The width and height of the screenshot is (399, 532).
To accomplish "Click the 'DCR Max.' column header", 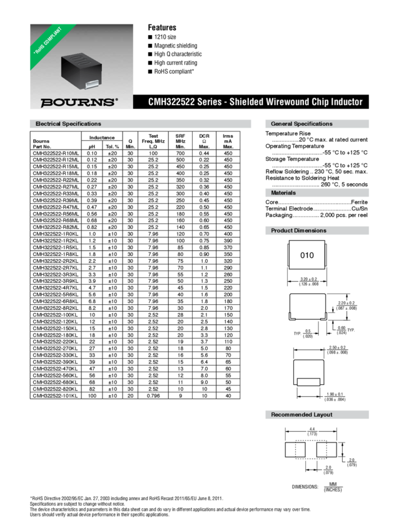I will [204, 141].
